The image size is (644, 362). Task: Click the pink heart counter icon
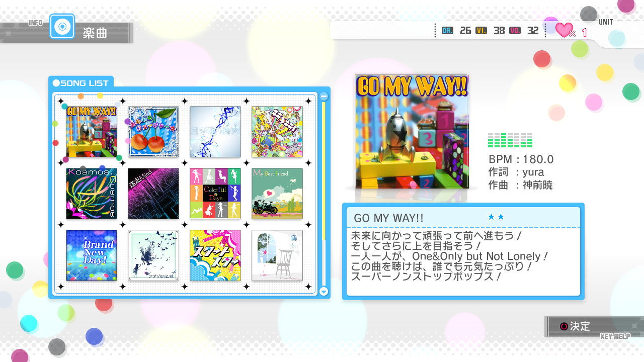point(564,30)
